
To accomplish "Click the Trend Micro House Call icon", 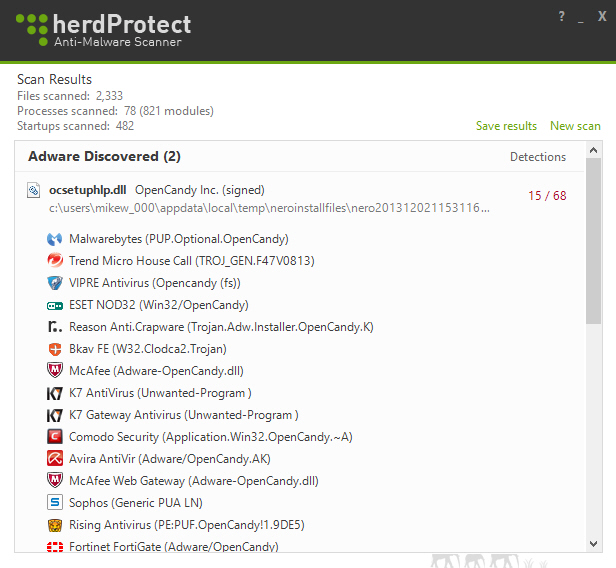I will pyautogui.click(x=55, y=260).
